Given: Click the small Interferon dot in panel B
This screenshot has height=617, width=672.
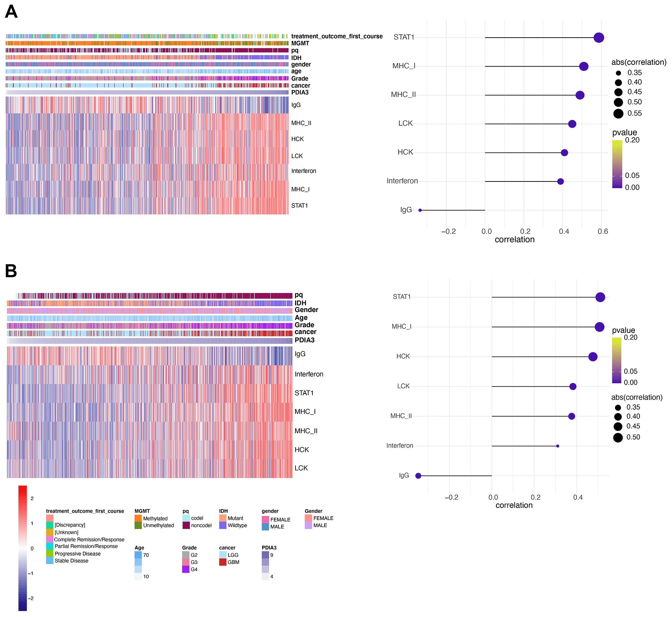Looking at the screenshot, I should pyautogui.click(x=558, y=446).
